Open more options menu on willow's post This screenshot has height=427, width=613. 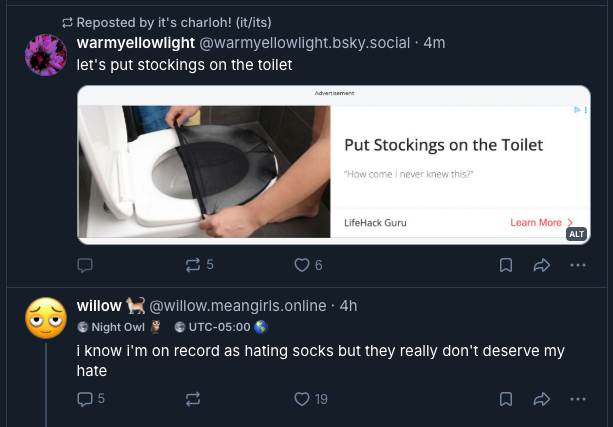[577, 399]
